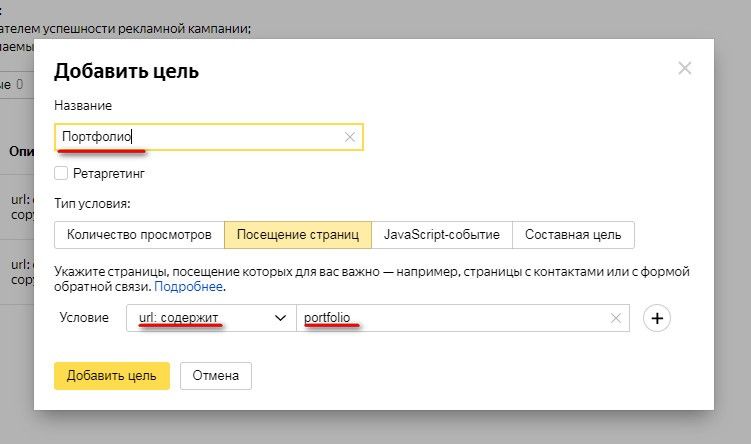Viewport: 751px width, 444px height.
Task: Click the Добавить цель dialog heading
Action: click(126, 71)
